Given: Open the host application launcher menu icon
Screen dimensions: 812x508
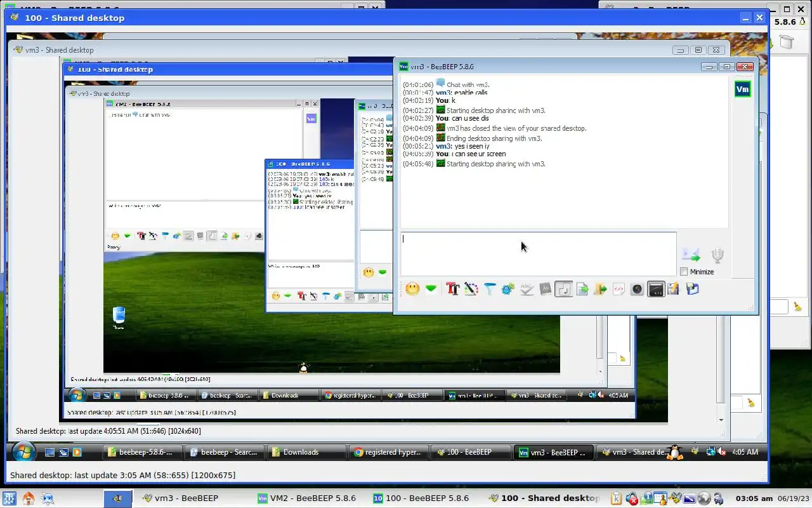Looking at the screenshot, I should (x=10, y=498).
